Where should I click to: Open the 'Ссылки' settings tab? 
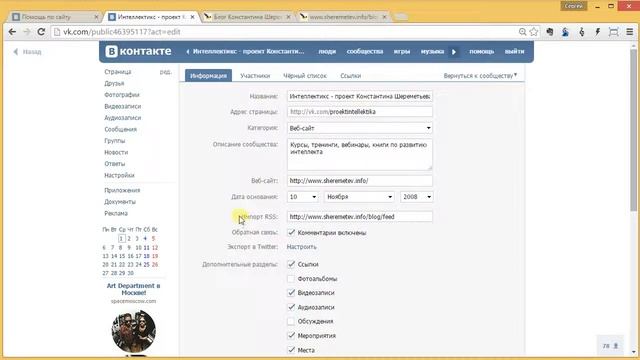(x=351, y=76)
